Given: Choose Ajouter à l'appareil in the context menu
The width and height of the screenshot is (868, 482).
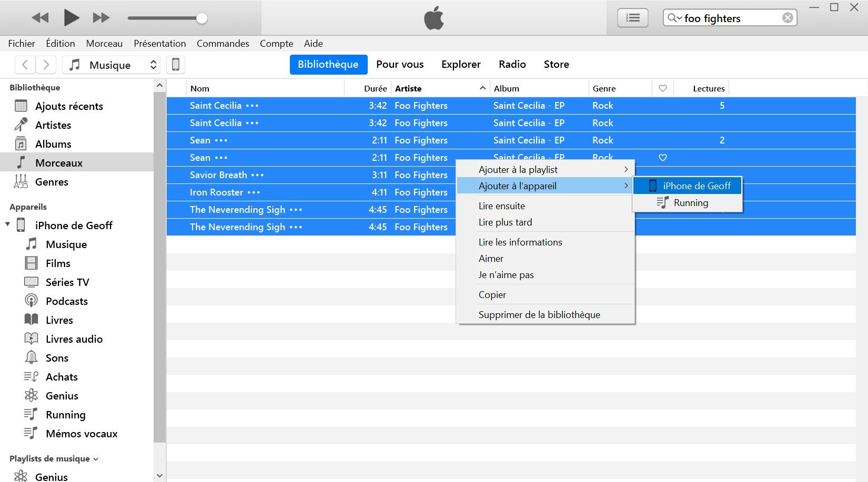Looking at the screenshot, I should point(546,186).
